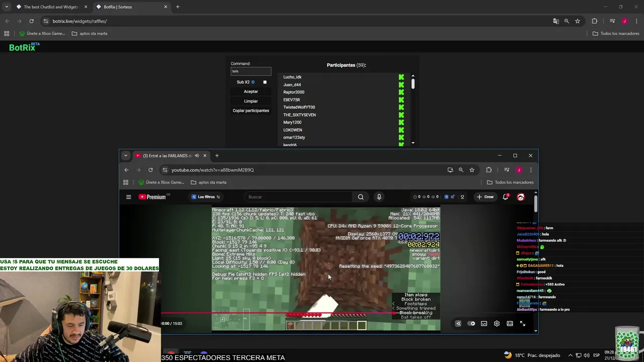
Task: Click Limpiar button
Action: (251, 101)
